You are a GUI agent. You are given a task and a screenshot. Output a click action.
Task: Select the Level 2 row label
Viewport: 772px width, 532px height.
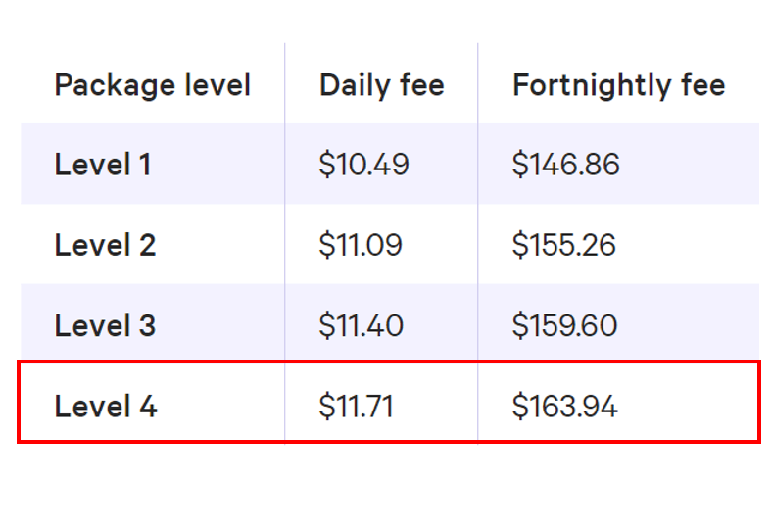(x=105, y=245)
